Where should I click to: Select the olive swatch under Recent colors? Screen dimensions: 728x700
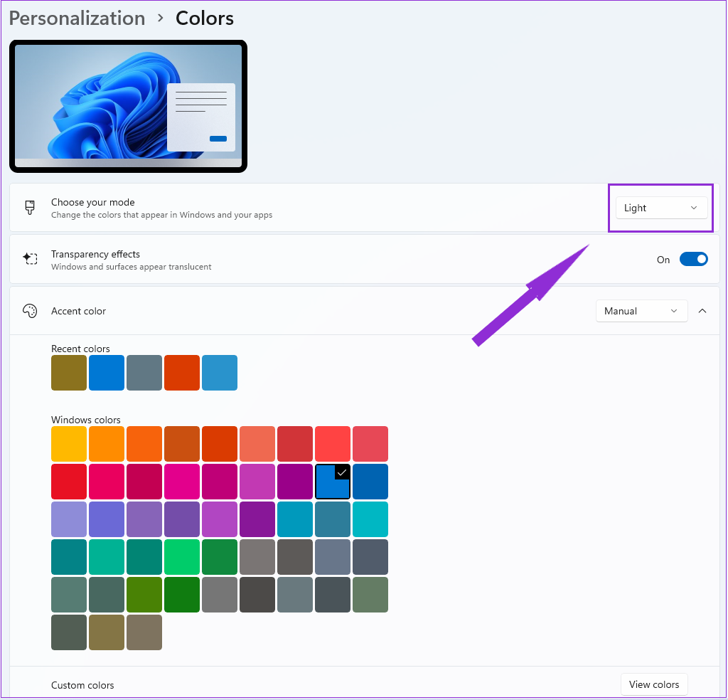69,373
